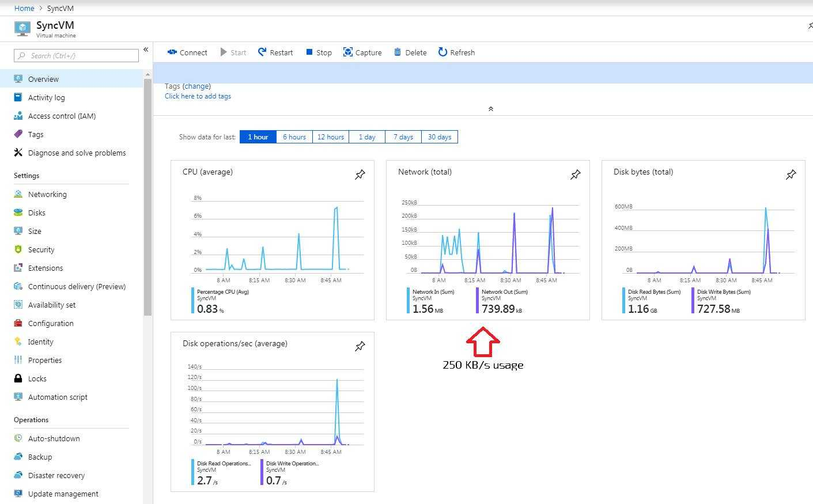813x504 pixels.
Task: Select the 1 day time range
Action: pyautogui.click(x=367, y=137)
